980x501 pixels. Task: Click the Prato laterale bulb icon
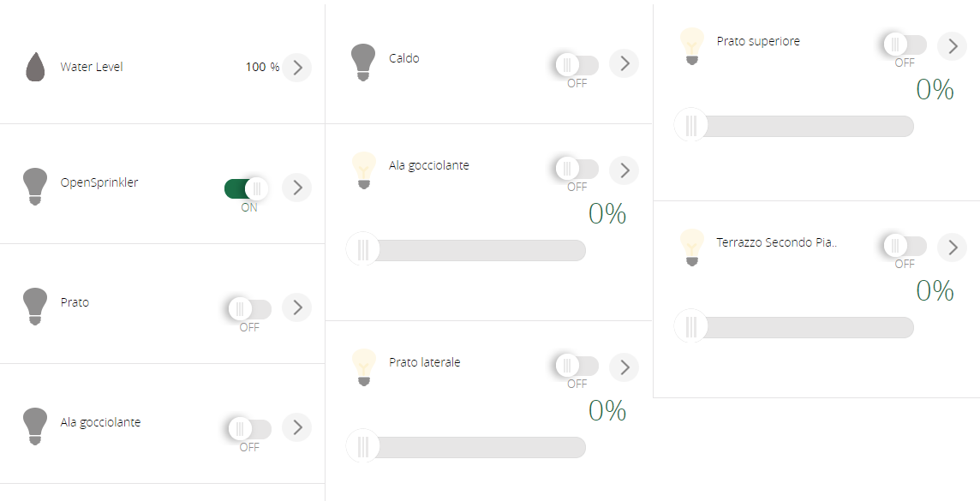pyautogui.click(x=363, y=367)
